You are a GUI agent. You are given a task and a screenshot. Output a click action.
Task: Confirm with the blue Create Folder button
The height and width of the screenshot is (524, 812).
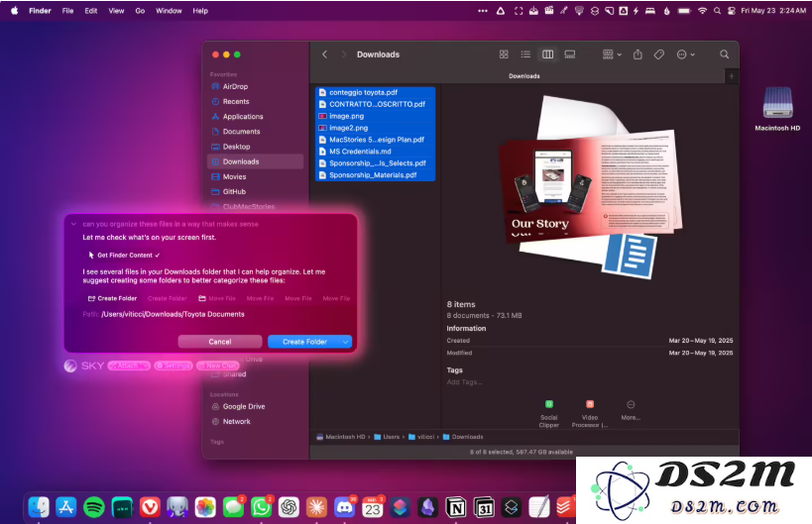[x=304, y=342]
